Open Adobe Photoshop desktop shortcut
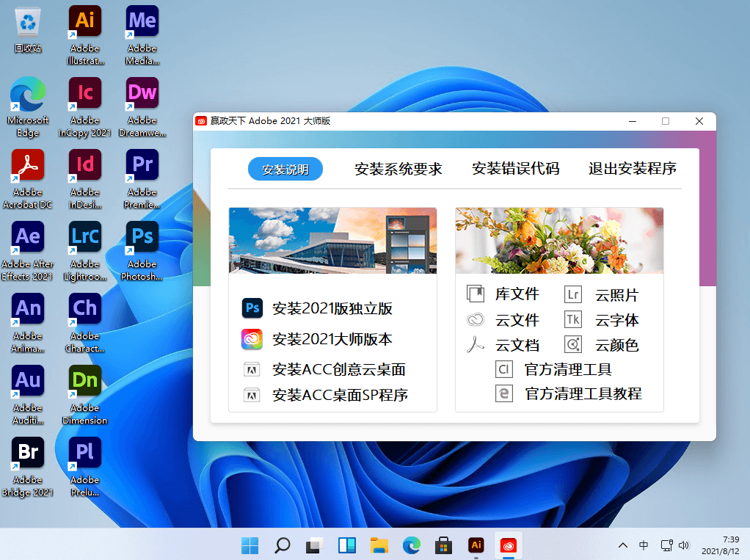Image resolution: width=750 pixels, height=560 pixels. coord(142,251)
